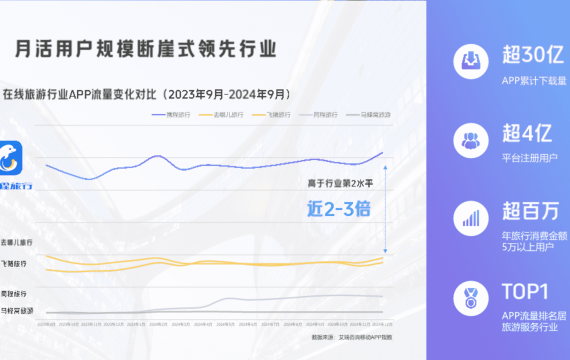This screenshot has width=570, height=360.
Task: Click the 去哪儿旅行 legend entry in chart legend
Action: pyautogui.click(x=221, y=115)
